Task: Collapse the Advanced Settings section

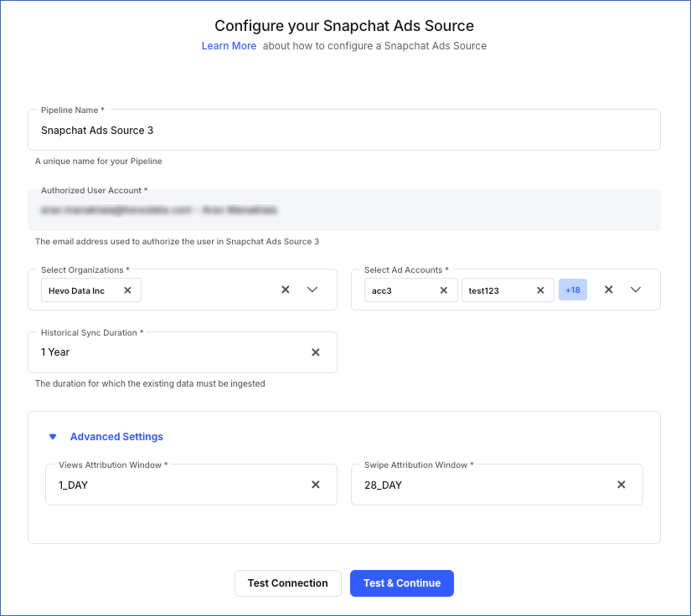Action: [53, 436]
